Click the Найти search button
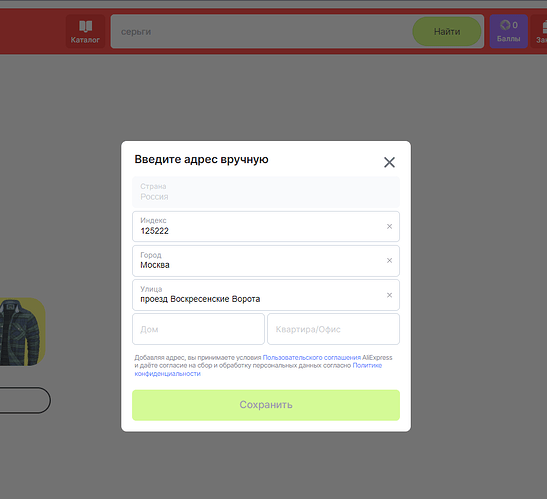 [447, 31]
